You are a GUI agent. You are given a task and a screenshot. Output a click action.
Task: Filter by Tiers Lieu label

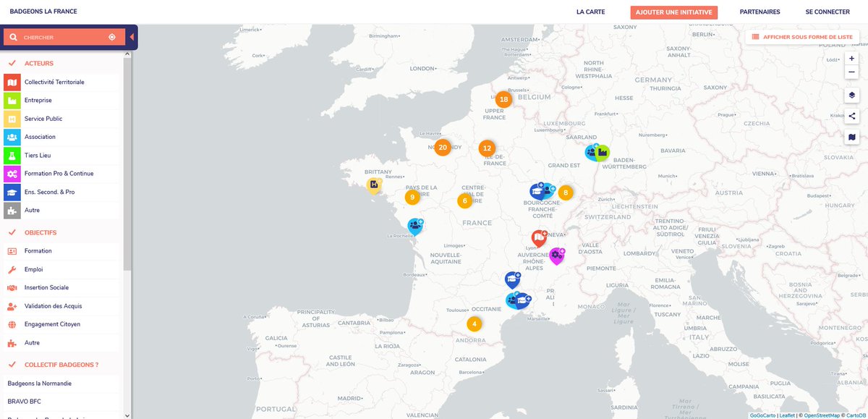(38, 155)
